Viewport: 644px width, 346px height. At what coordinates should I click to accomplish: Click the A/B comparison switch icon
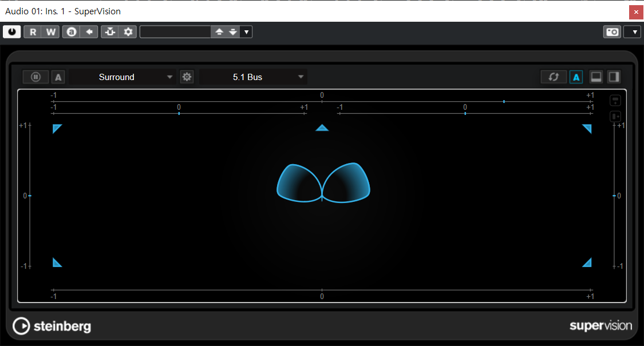click(x=72, y=32)
